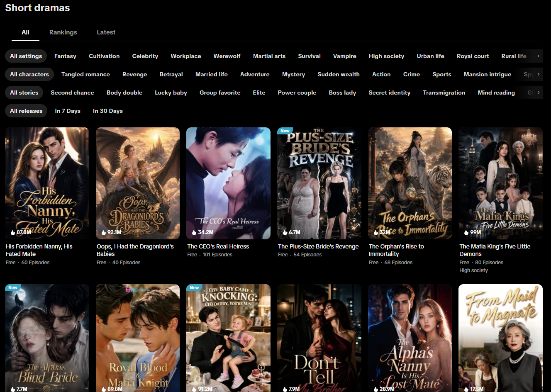Viewport: 551px width, 392px height.
Task: Open the Baby Came Knocking poster
Action: click(x=228, y=338)
